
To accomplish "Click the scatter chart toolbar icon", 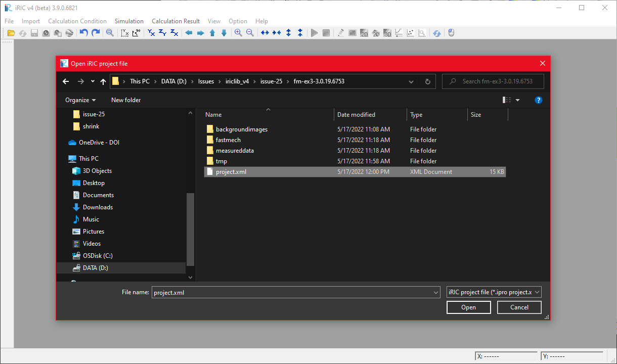I will [410, 32].
